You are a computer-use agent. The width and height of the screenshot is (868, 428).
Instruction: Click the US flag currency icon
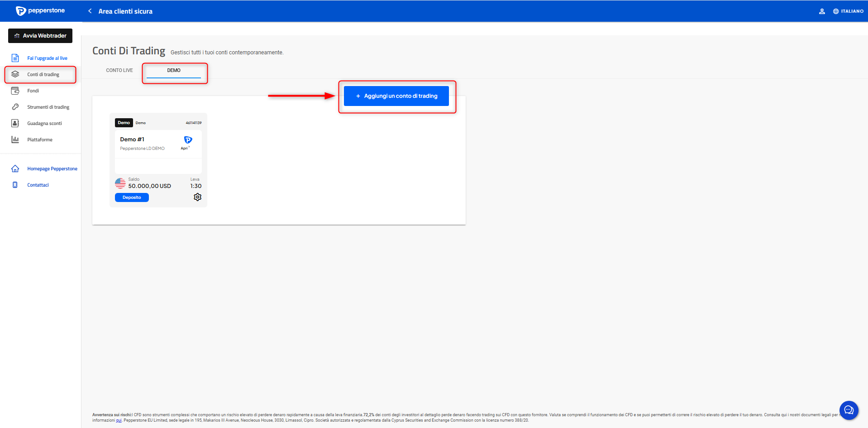click(120, 183)
